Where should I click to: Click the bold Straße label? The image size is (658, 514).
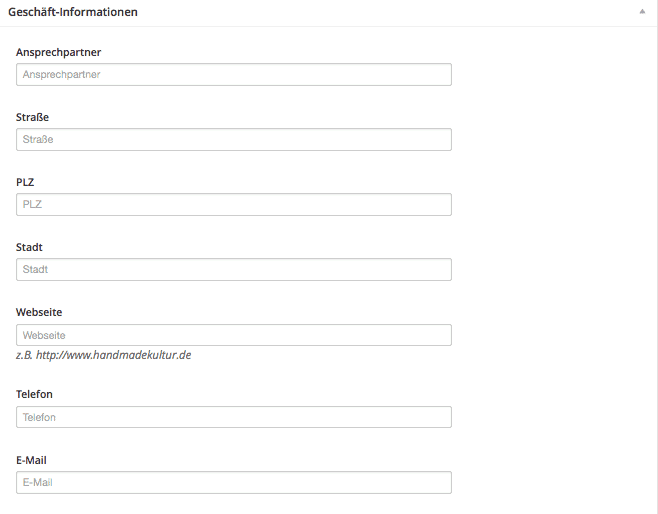click(x=33, y=117)
